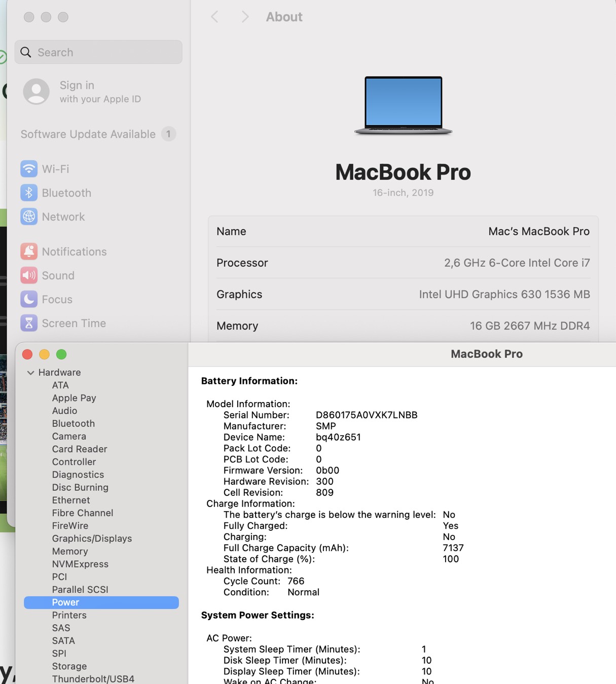This screenshot has width=616, height=684.
Task: Select Power in Hardware list
Action: click(x=65, y=602)
